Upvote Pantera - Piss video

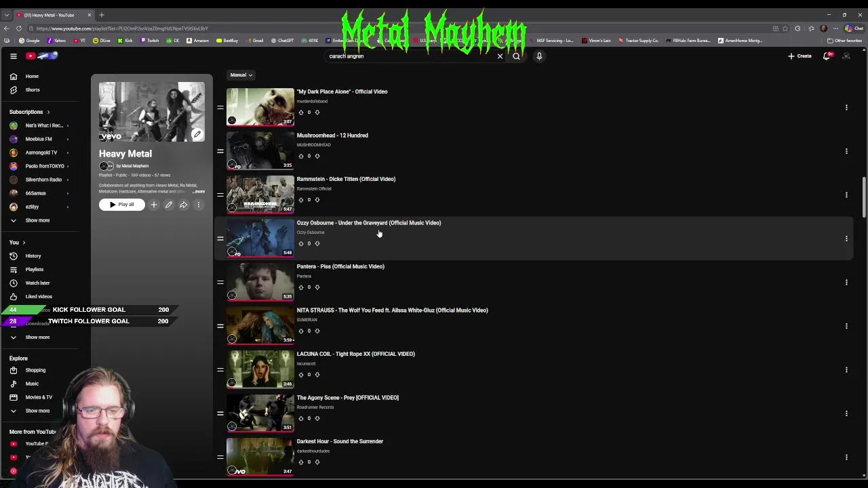(301, 287)
